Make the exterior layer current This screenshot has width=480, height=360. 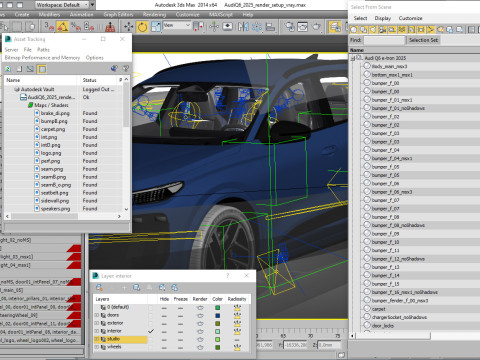(x=151, y=323)
